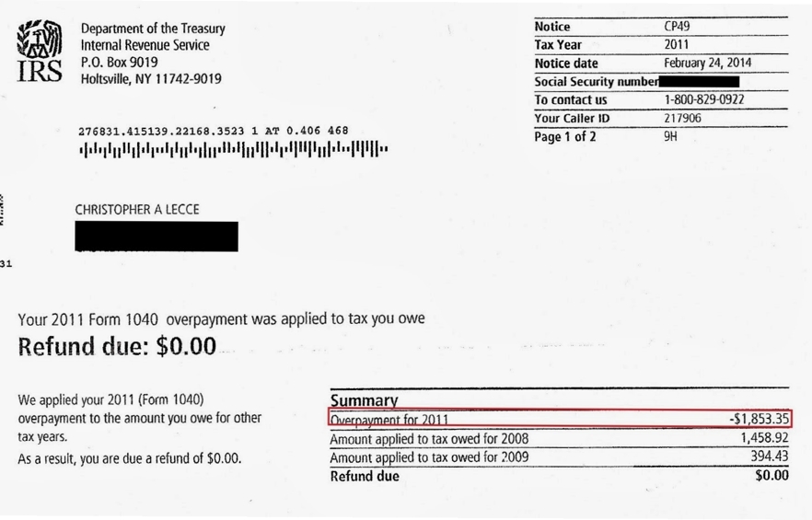Click the Tax Year value 2011
The width and height of the screenshot is (812, 520).
point(677,45)
